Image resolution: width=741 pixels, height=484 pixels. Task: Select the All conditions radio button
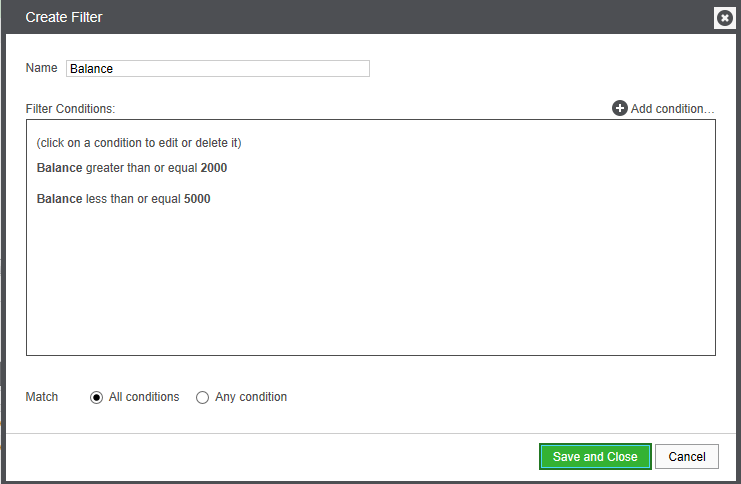pyautogui.click(x=97, y=397)
